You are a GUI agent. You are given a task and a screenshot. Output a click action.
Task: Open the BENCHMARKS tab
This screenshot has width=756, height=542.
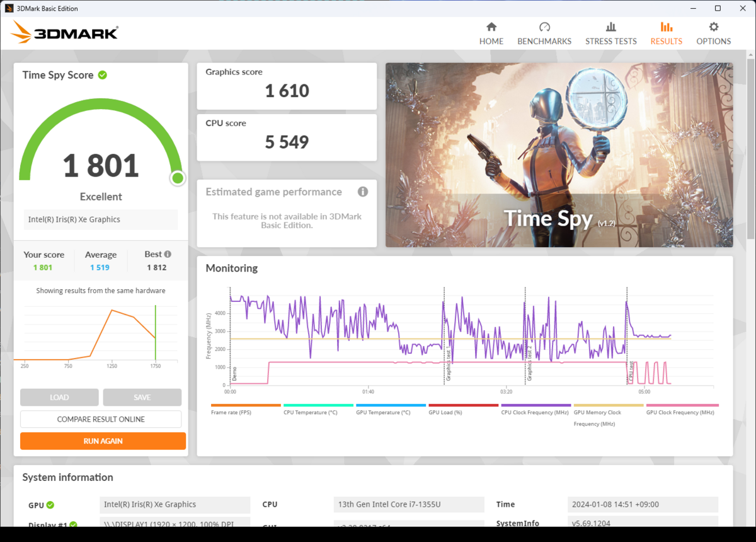(x=544, y=33)
